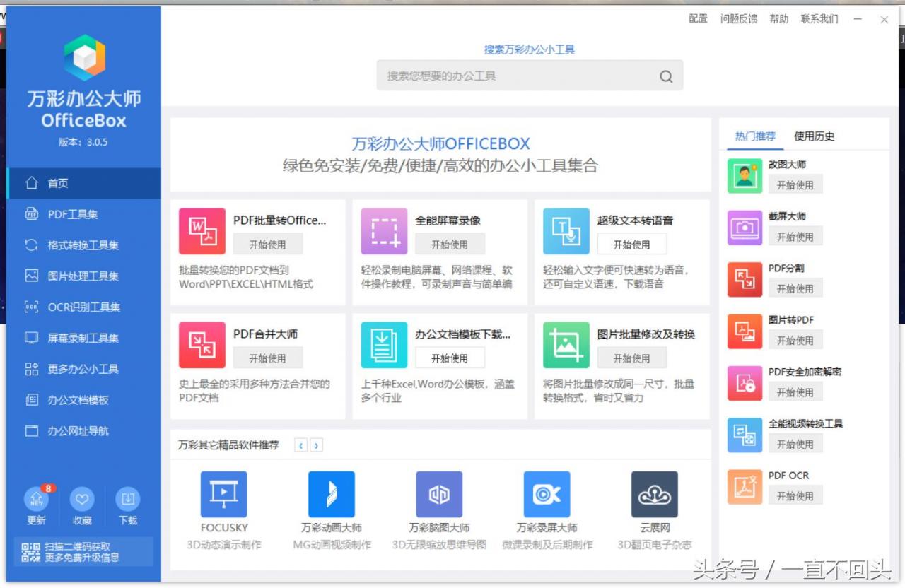Open the 办公文档模板下载 template icon
Image resolution: width=905 pixels, height=588 pixels.
(384, 345)
